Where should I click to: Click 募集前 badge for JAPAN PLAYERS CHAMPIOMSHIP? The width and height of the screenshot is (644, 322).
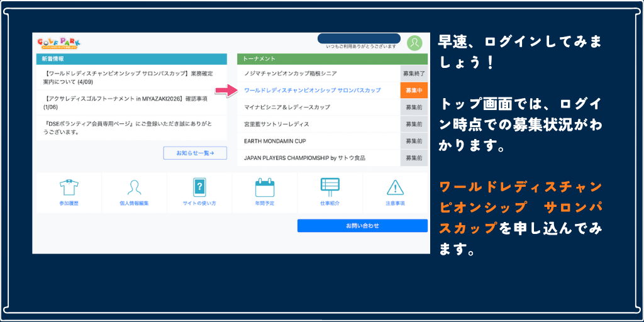coord(414,158)
